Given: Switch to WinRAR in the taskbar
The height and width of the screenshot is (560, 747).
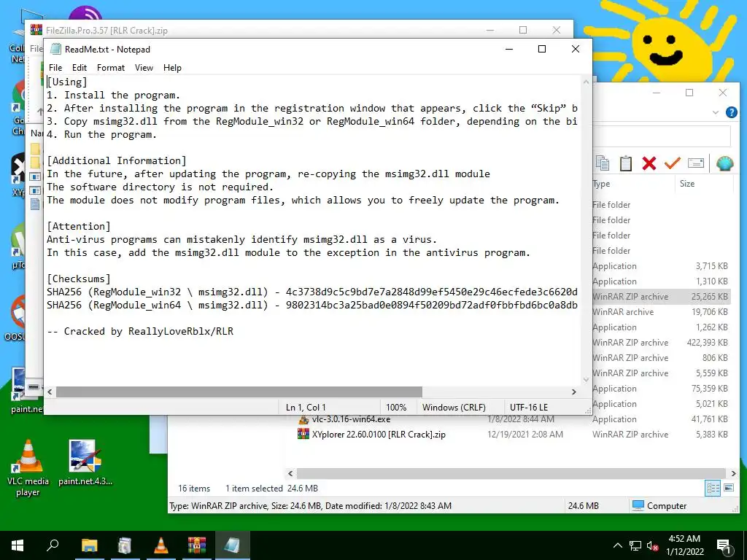Looking at the screenshot, I should click(x=197, y=545).
